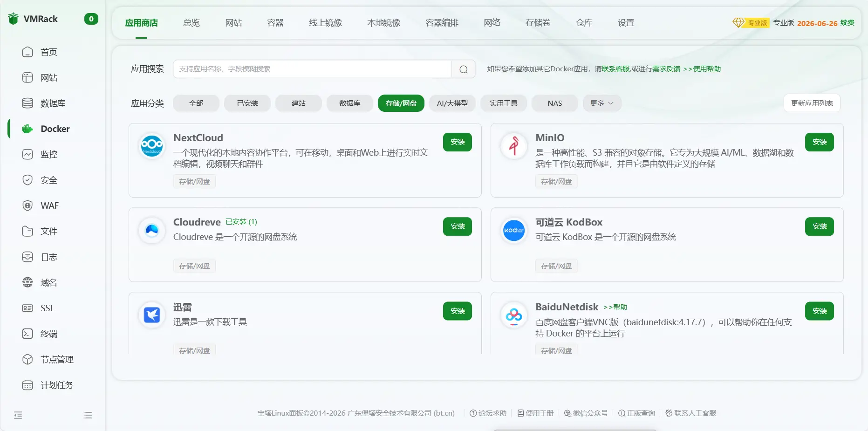Click the 更新应用列表 button
This screenshot has height=431, width=868.
click(x=812, y=103)
